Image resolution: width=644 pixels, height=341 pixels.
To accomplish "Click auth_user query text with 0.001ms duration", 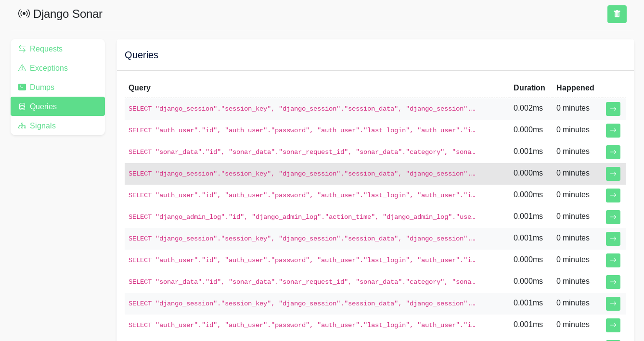I will [302, 325].
